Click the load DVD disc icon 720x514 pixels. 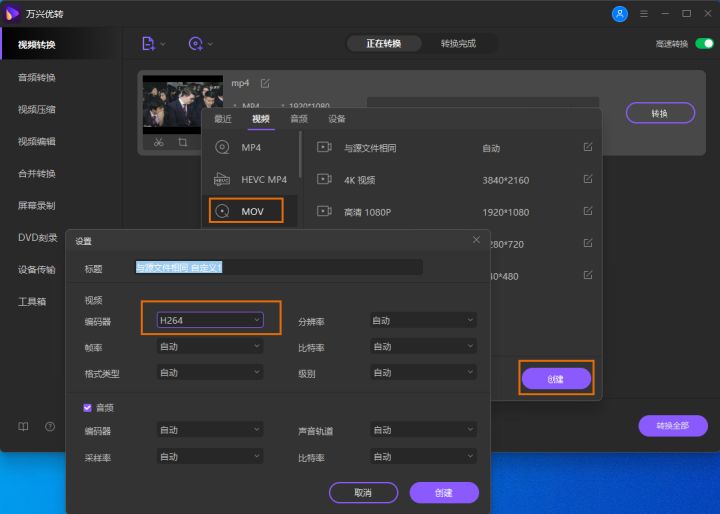196,44
